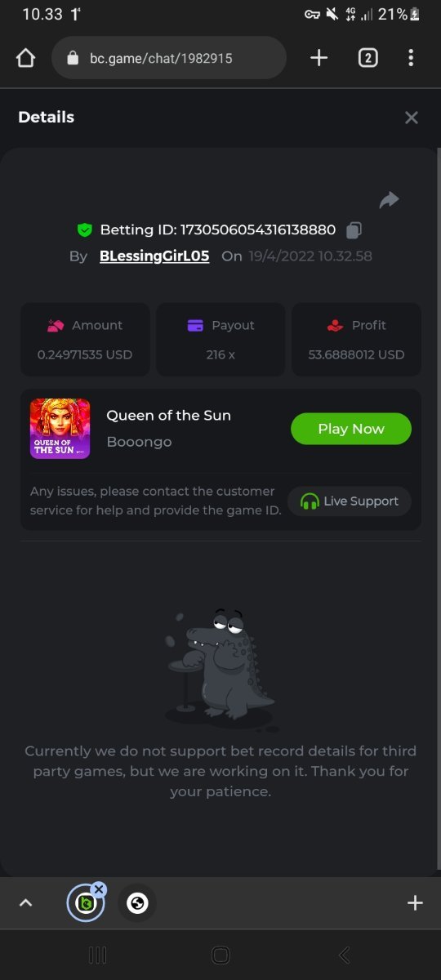Tap the green verified shield icon

[85, 229]
